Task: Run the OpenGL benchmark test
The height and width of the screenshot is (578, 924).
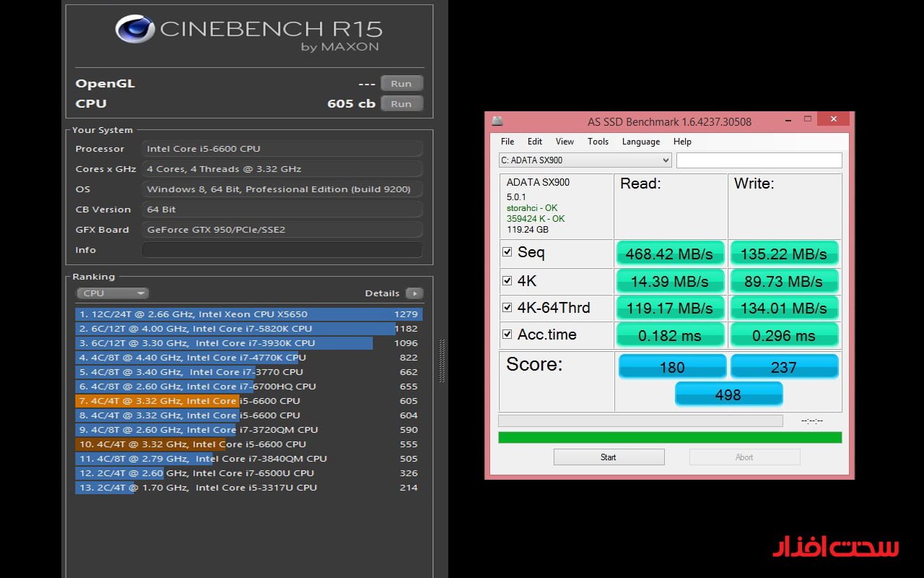Action: (401, 84)
